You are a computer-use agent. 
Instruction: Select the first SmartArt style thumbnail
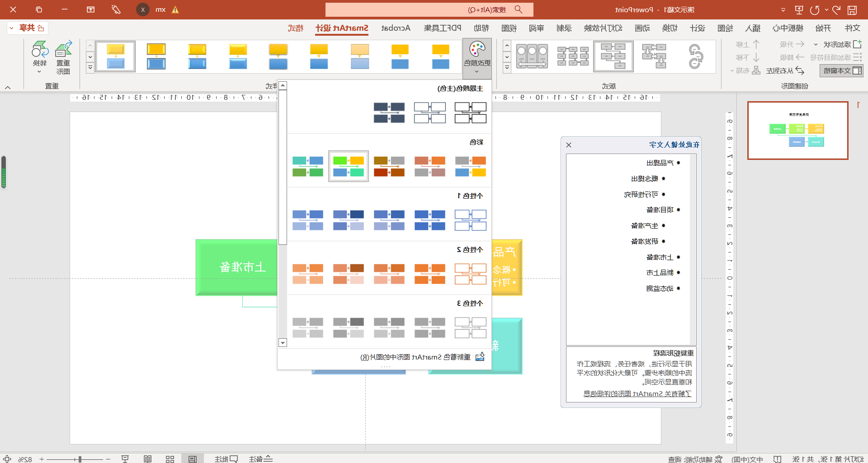[441, 56]
